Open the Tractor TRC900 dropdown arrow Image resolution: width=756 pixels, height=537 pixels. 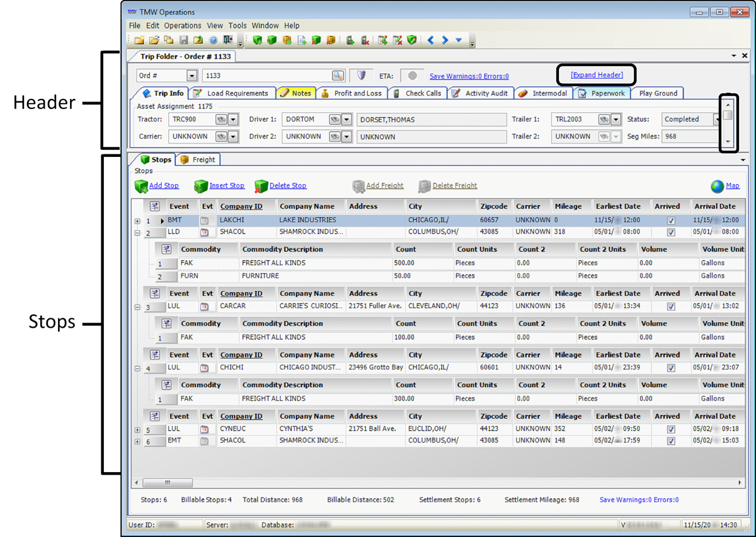click(233, 119)
